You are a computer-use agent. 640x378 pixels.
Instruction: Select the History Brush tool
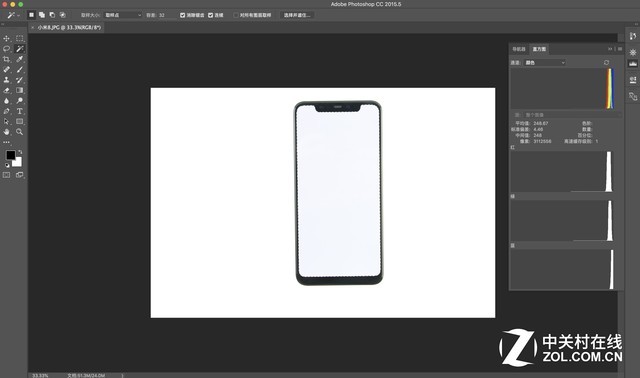pyautogui.click(x=19, y=80)
